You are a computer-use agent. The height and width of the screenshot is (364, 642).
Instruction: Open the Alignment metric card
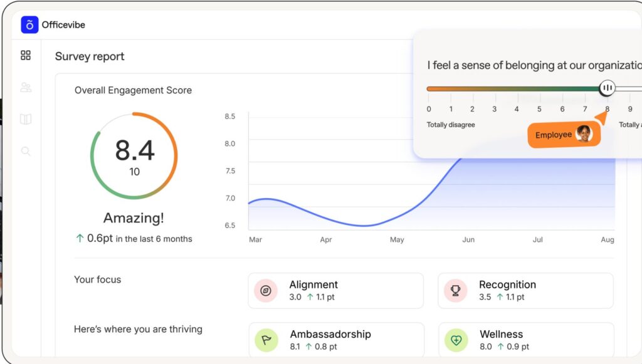(x=336, y=291)
